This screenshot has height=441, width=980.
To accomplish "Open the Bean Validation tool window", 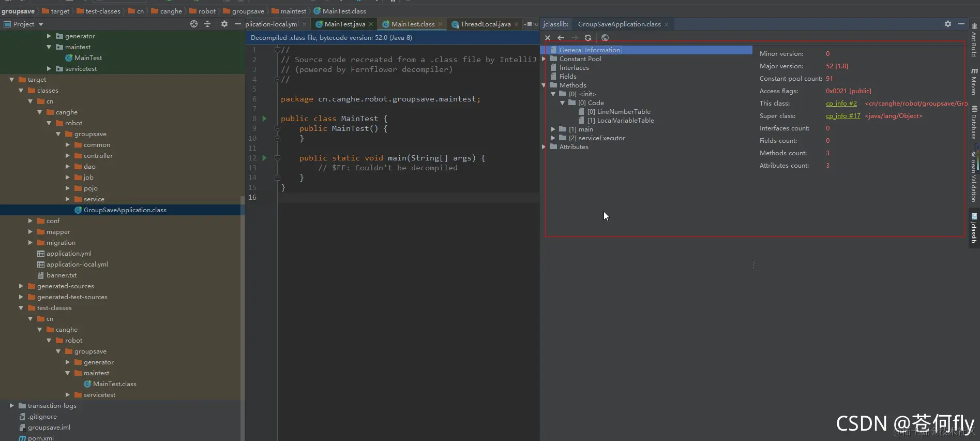I will (x=974, y=176).
